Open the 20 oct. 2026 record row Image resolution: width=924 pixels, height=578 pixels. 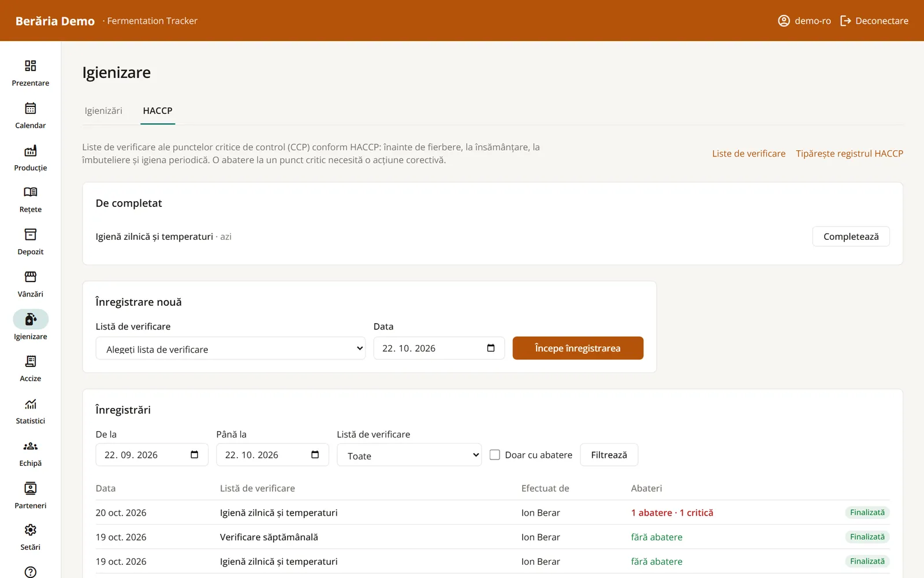click(x=493, y=513)
